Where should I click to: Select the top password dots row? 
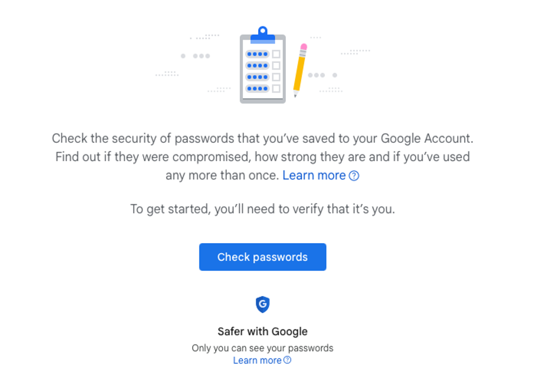[256, 54]
